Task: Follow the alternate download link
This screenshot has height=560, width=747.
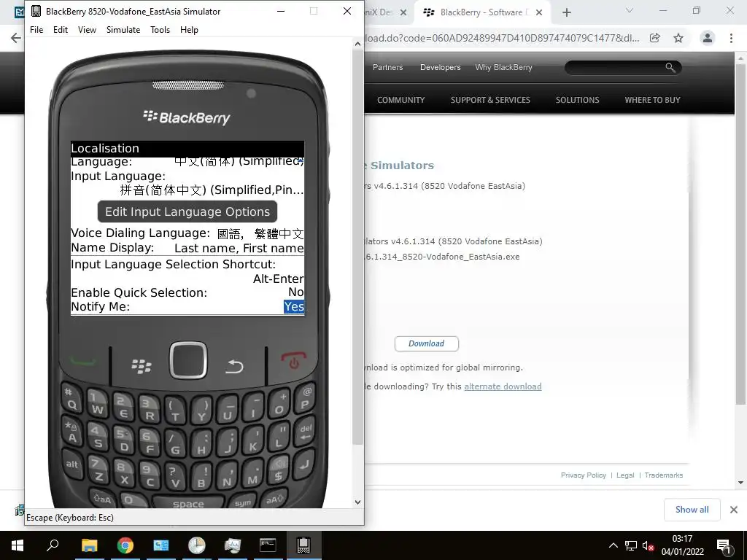Action: click(x=503, y=386)
